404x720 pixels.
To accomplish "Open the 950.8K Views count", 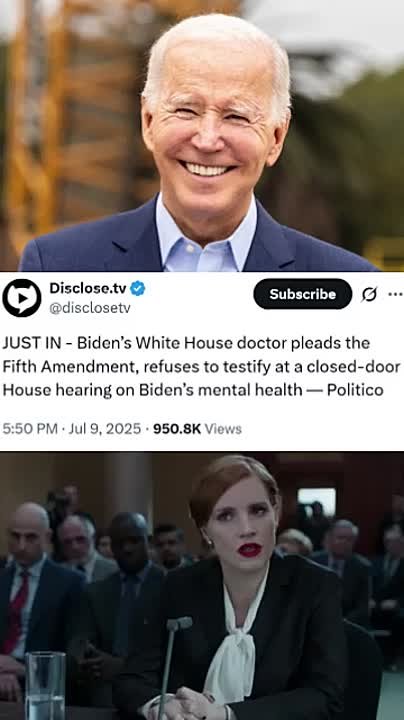I will pyautogui.click(x=197, y=429).
